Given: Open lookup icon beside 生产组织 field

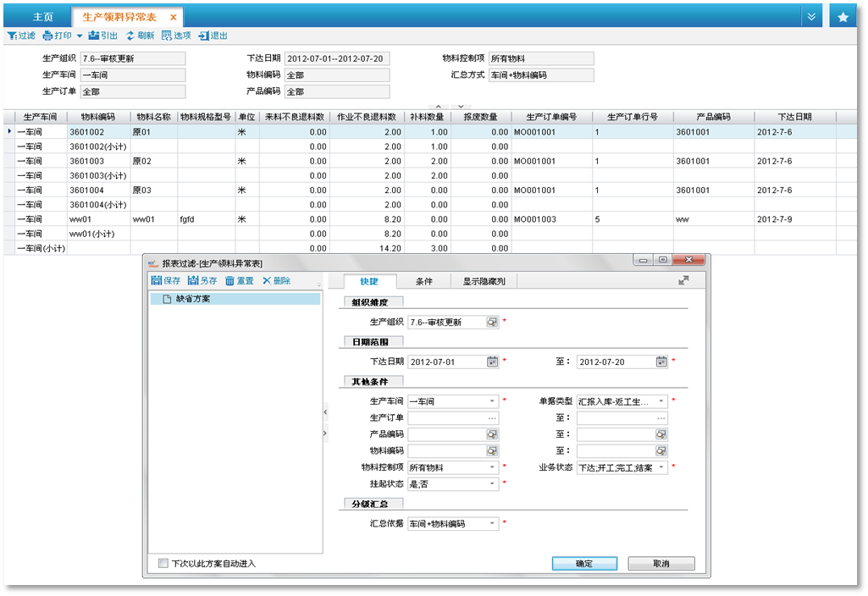Looking at the screenshot, I should (x=492, y=322).
